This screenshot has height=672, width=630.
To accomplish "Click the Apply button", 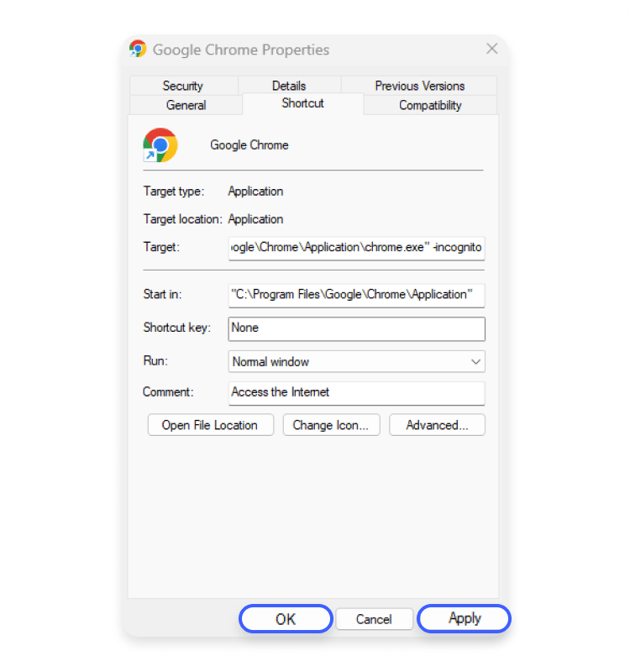I will pos(465,618).
